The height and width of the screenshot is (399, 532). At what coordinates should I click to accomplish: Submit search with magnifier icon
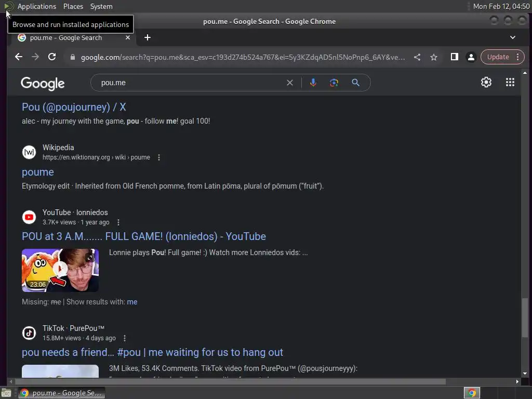click(355, 83)
